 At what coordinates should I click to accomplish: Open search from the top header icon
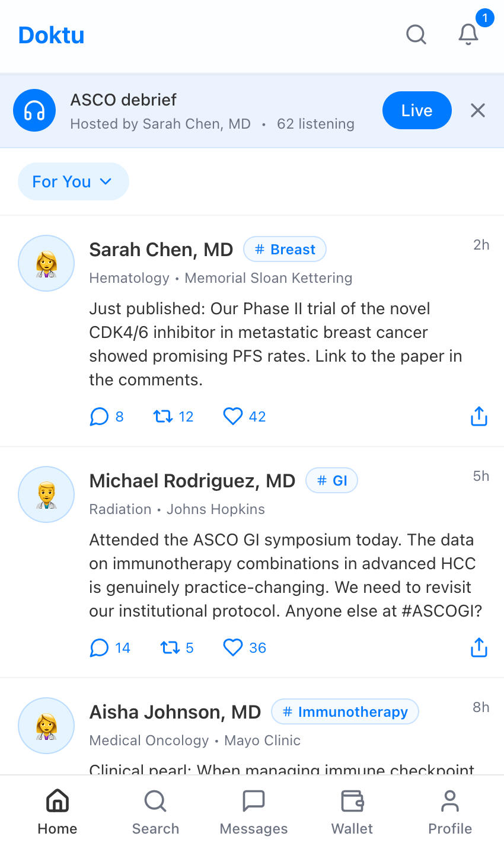coord(416,34)
